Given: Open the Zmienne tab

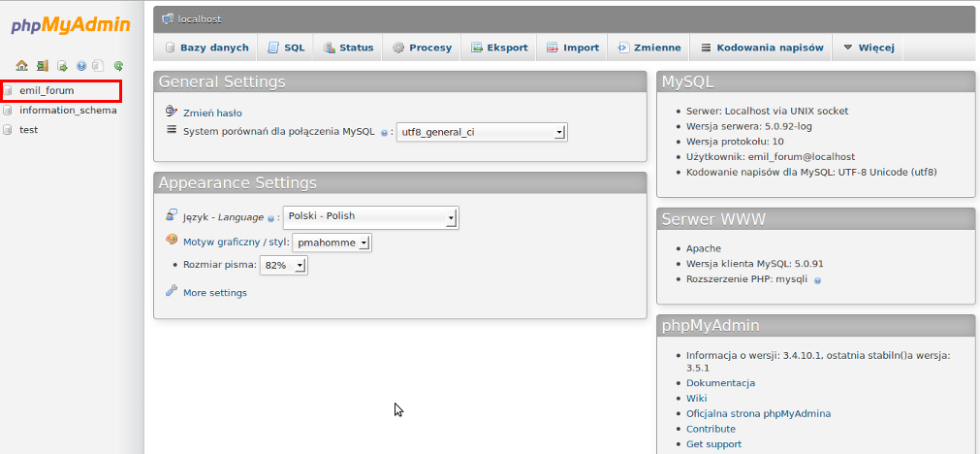Looking at the screenshot, I should click(649, 48).
